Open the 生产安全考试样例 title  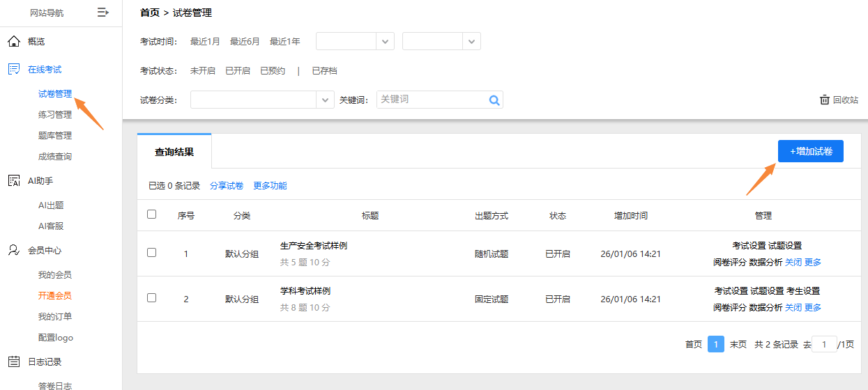tap(314, 246)
